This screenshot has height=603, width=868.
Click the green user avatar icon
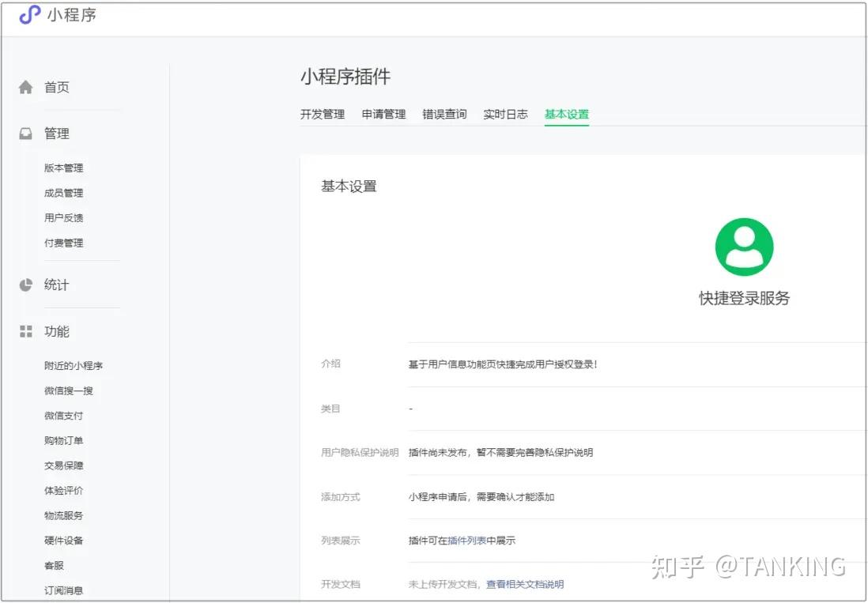744,247
